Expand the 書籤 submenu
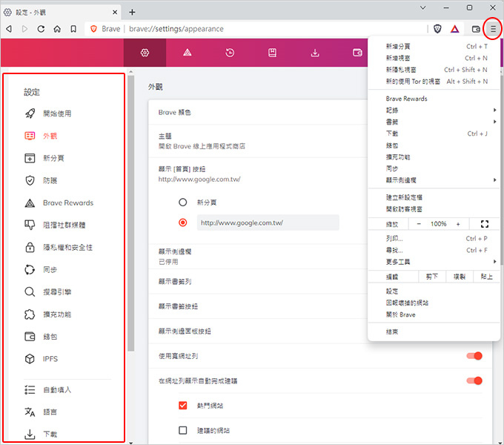The width and height of the screenshot is (504, 445). pyautogui.click(x=434, y=122)
